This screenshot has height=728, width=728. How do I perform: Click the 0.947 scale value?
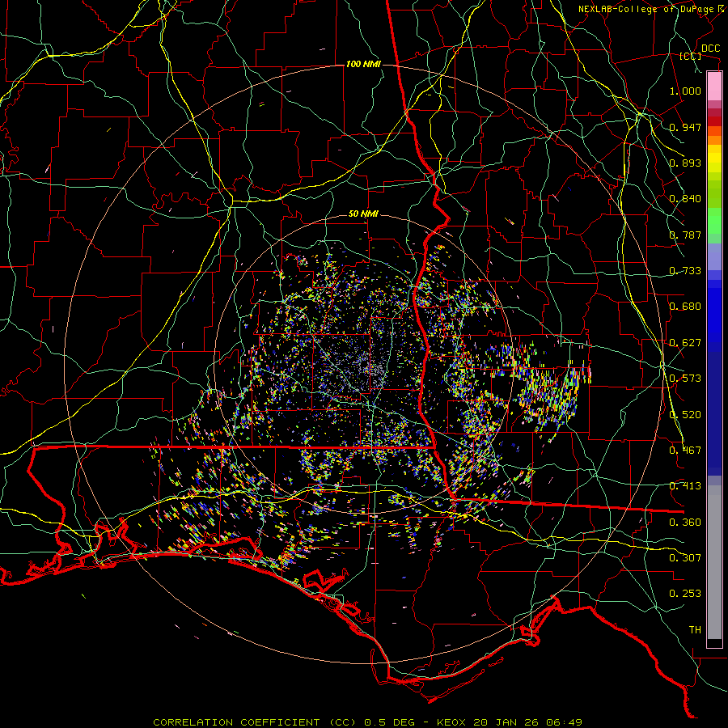[685, 127]
